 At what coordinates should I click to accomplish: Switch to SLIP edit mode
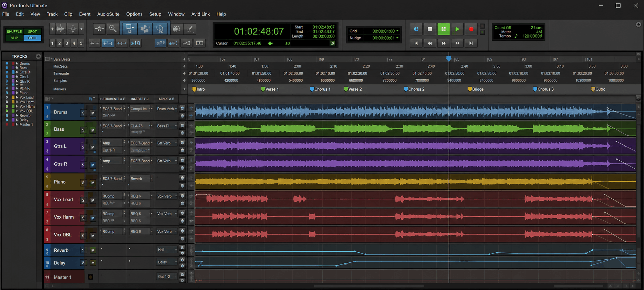14,38
